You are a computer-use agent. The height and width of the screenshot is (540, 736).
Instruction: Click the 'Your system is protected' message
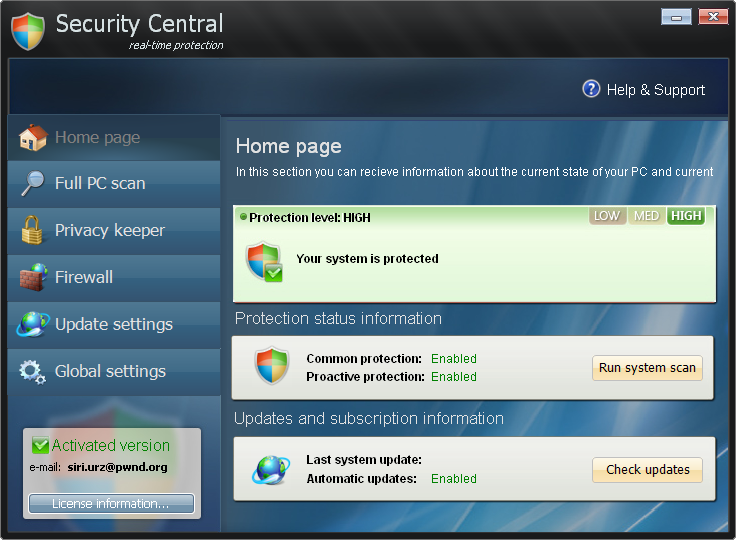368,259
